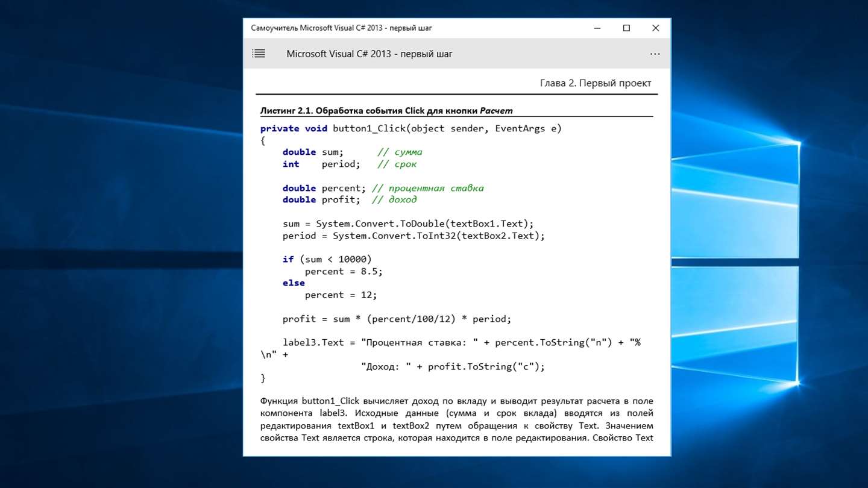Screen dimensions: 868x488
Task: Click the paragraph line starting 'Функция button1_Click вычисляет'
Action: (457, 401)
